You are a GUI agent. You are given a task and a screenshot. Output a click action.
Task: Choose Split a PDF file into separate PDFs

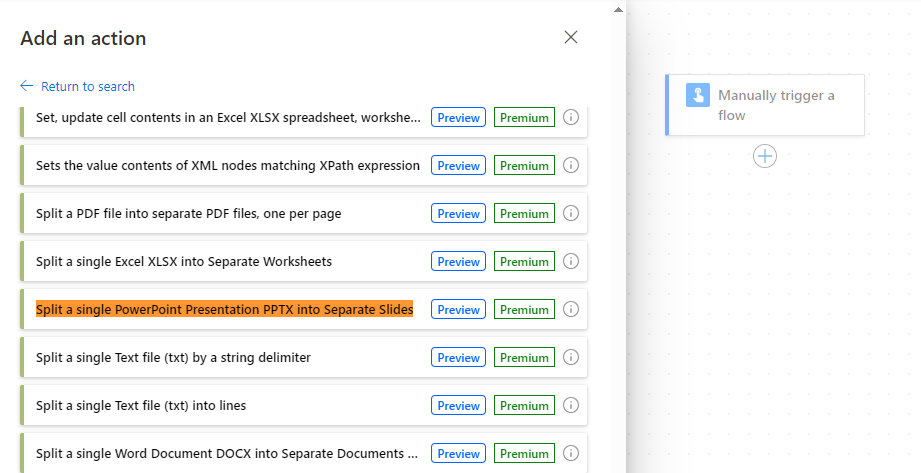(x=304, y=213)
